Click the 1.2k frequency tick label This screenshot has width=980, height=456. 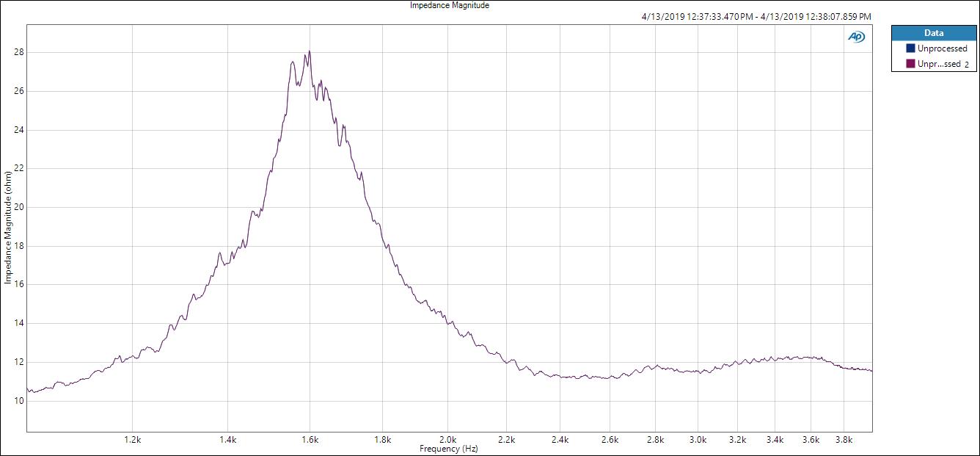tap(133, 440)
